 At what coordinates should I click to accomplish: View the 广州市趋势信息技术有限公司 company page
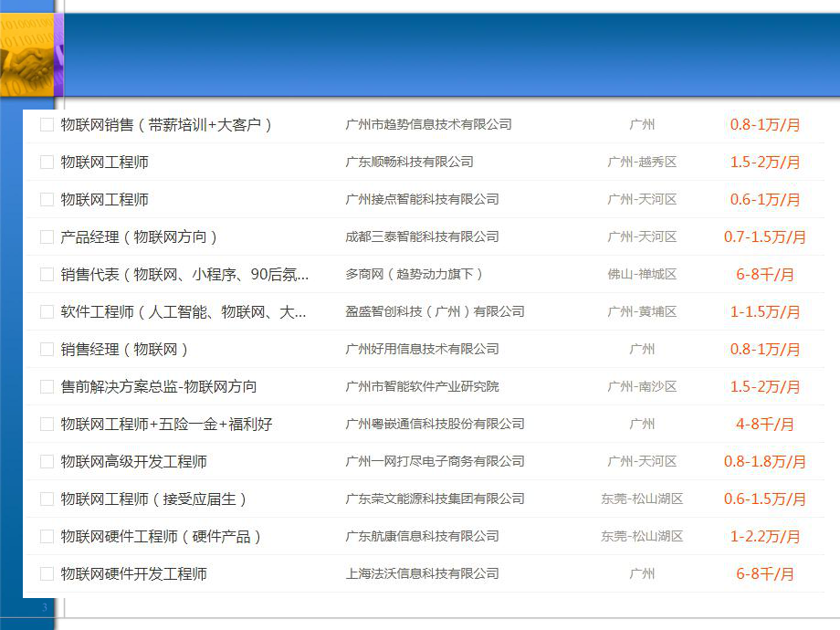tap(427, 124)
